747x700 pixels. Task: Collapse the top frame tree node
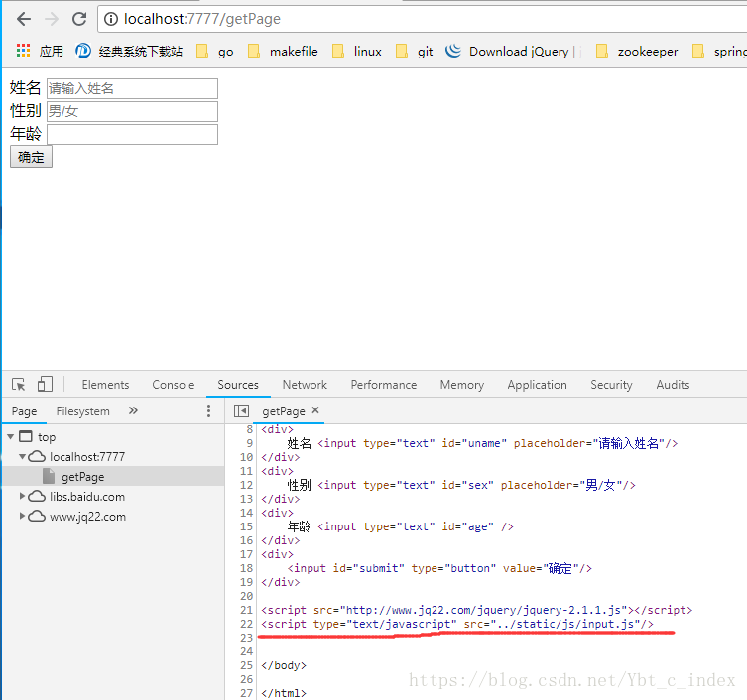click(11, 436)
